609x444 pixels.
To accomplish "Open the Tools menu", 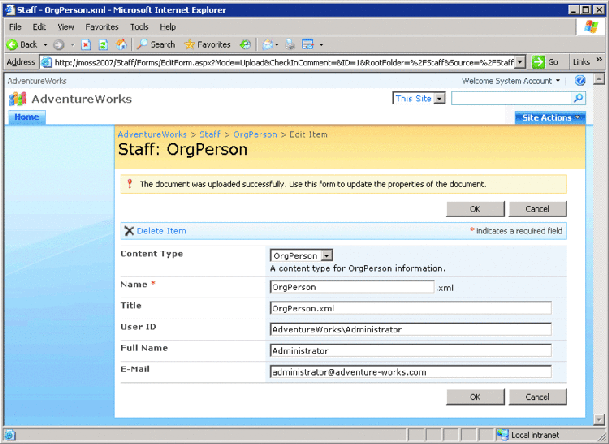I will 139,27.
